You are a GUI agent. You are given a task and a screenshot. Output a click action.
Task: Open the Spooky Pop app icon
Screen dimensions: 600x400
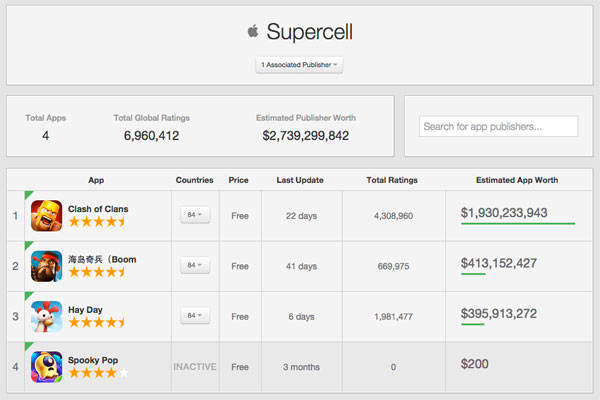pos(46,367)
